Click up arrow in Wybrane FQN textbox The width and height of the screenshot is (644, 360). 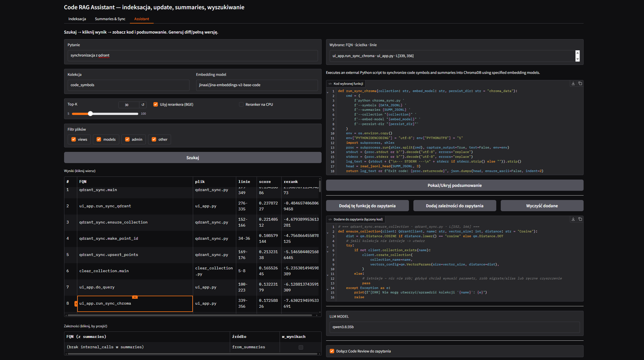coord(577,53)
